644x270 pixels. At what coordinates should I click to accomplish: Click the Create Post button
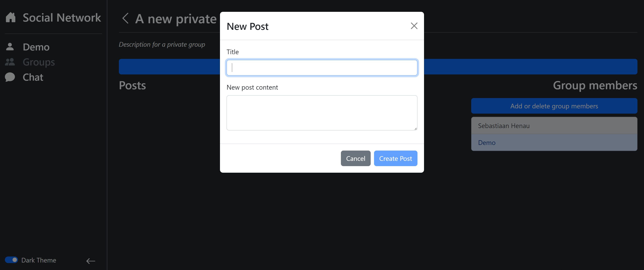[395, 158]
